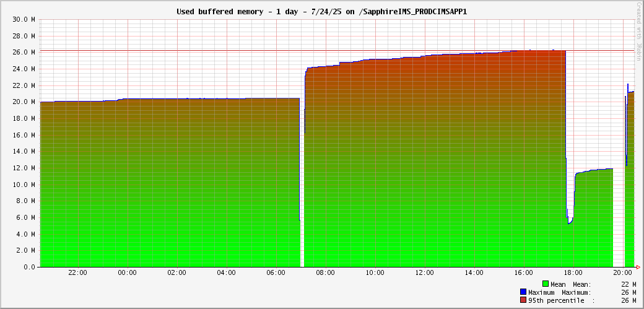
Task: Click the 22:00 time axis label
Action: pyautogui.click(x=77, y=273)
